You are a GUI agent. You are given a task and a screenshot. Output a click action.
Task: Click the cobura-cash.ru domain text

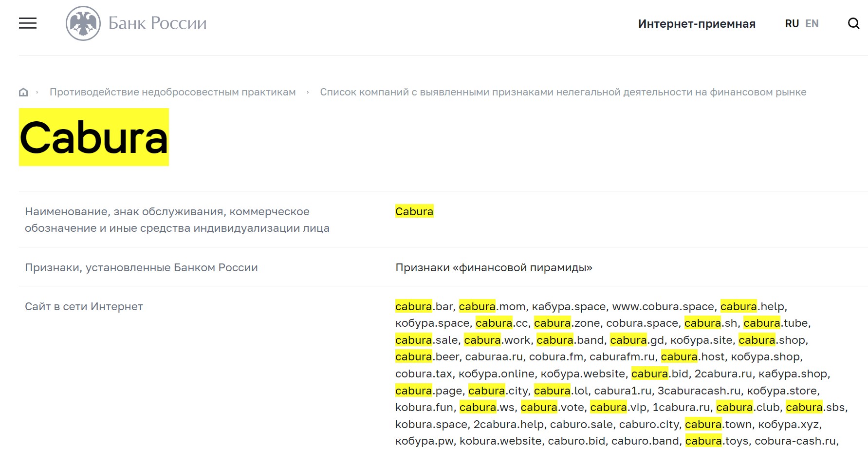tap(795, 441)
